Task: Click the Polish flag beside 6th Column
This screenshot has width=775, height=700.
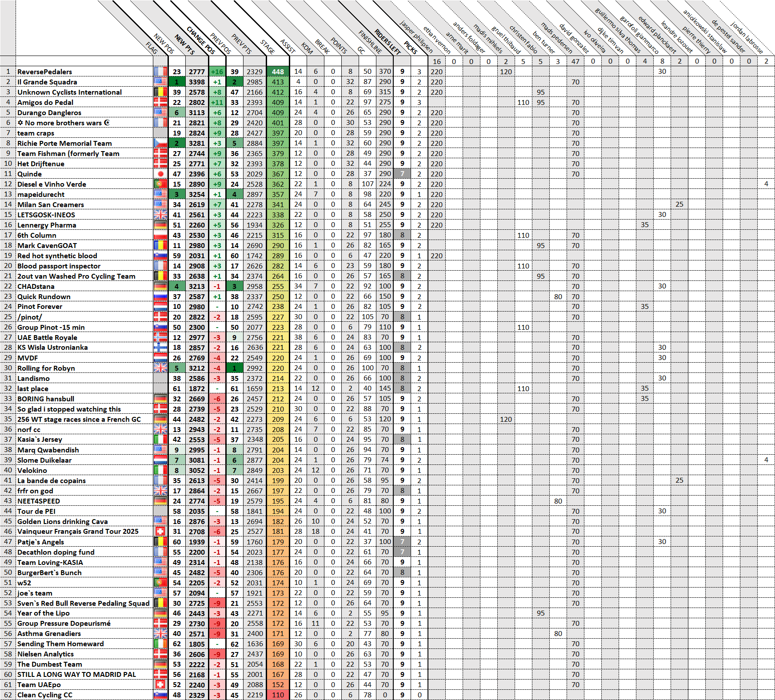Action: (x=160, y=235)
